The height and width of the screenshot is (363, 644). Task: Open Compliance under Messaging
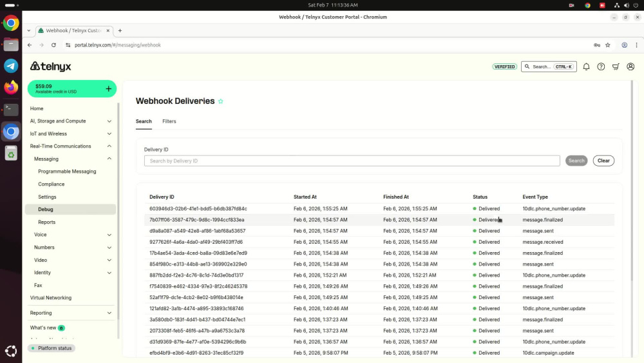52,184
